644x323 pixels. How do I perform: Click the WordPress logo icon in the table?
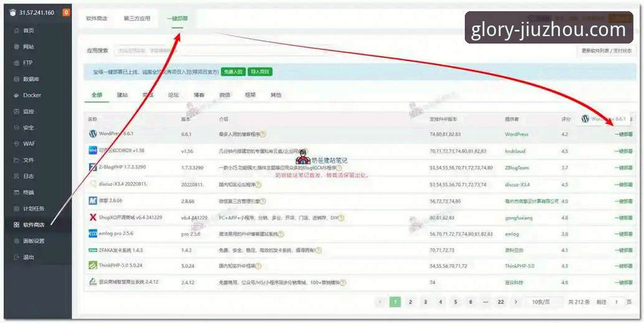93,134
